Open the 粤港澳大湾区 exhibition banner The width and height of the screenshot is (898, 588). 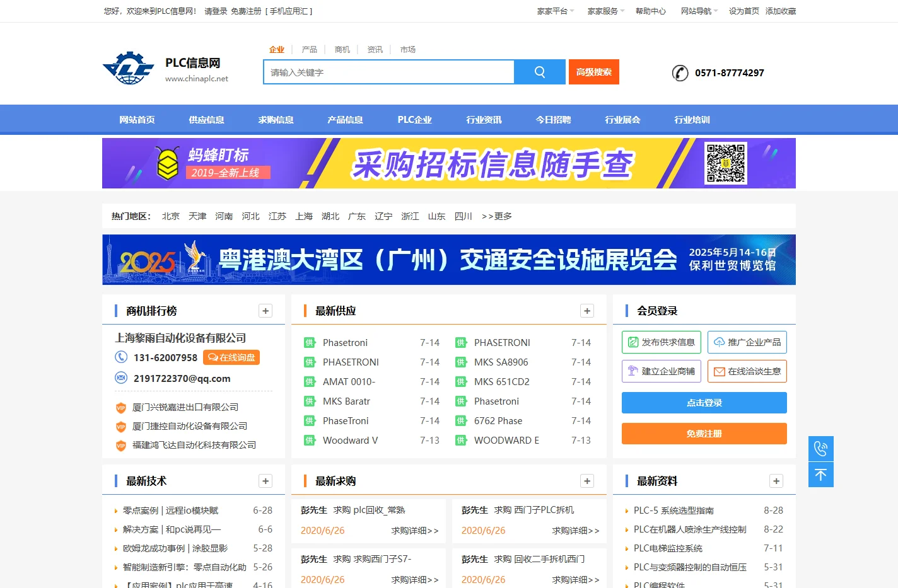coord(449,260)
